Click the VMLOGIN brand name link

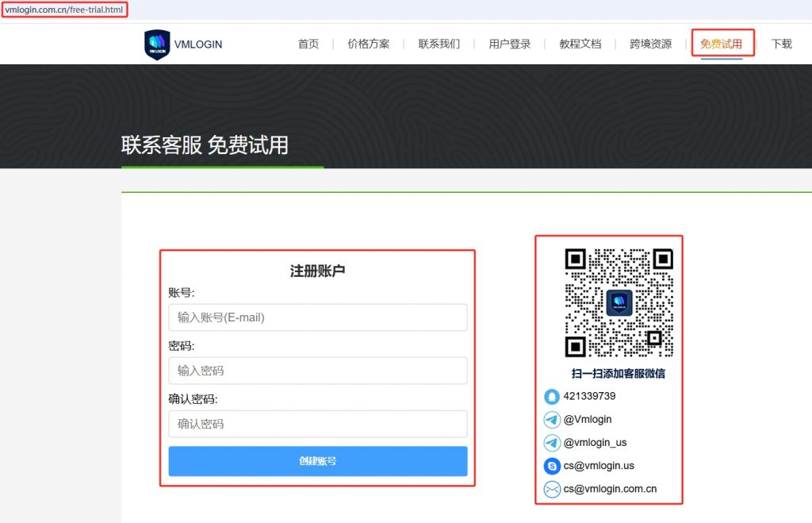pyautogui.click(x=198, y=44)
